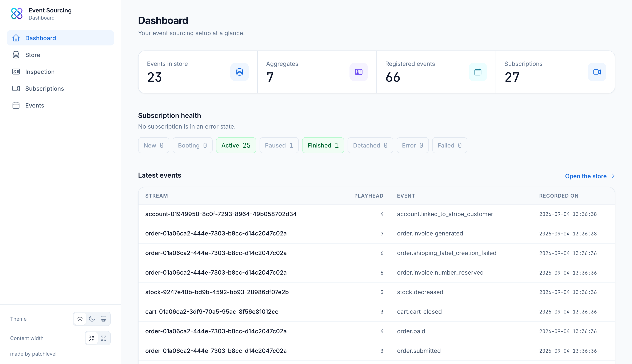Navigate to Subscriptions in sidebar
The height and width of the screenshot is (364, 632).
(60, 89)
